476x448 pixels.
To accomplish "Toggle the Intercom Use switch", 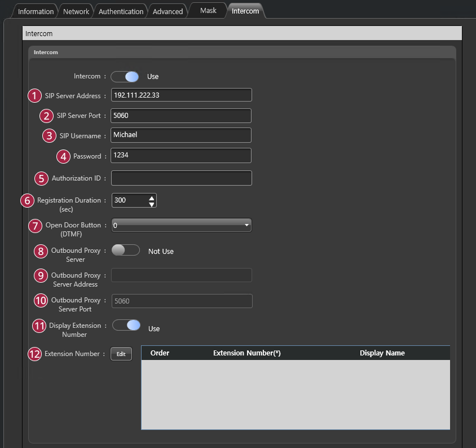I will 125,77.
